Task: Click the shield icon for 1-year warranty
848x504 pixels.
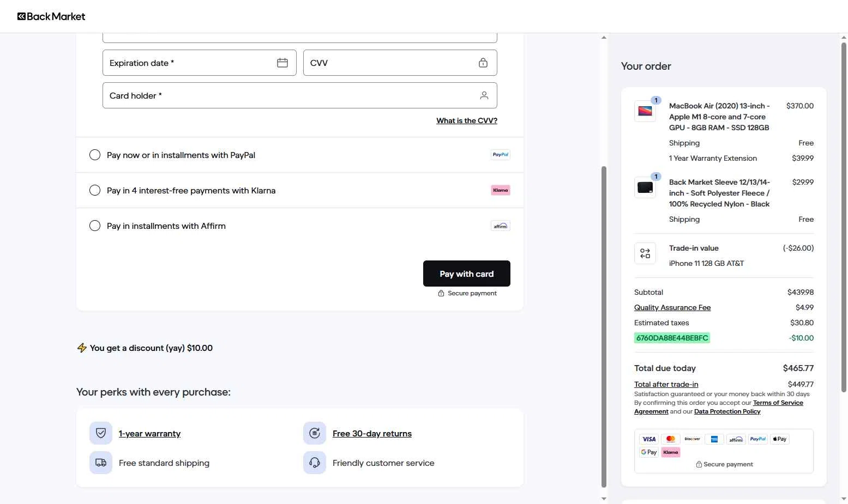Action: tap(101, 433)
